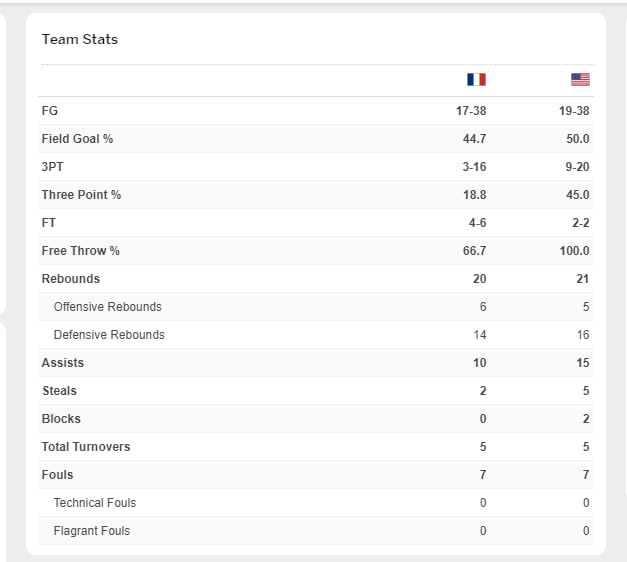The height and width of the screenshot is (562, 627).
Task: Click USA's 19-38 field goal value
Action: 574,111
